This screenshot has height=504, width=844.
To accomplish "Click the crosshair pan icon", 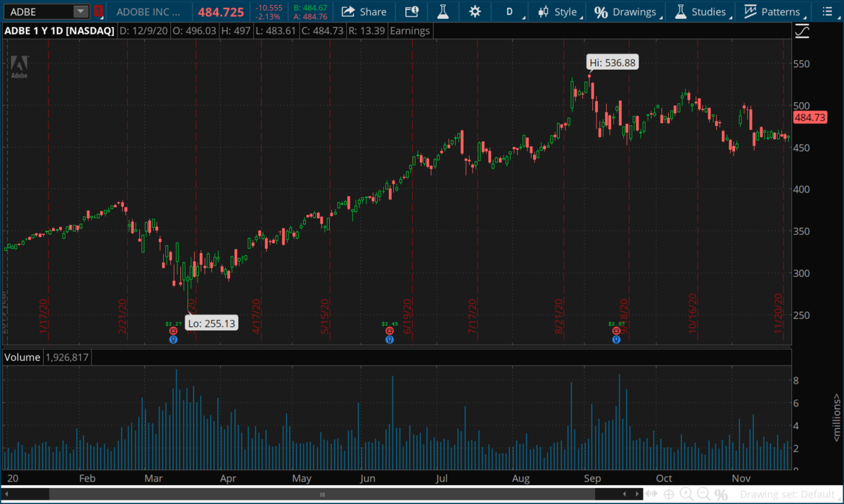I will coord(670,495).
